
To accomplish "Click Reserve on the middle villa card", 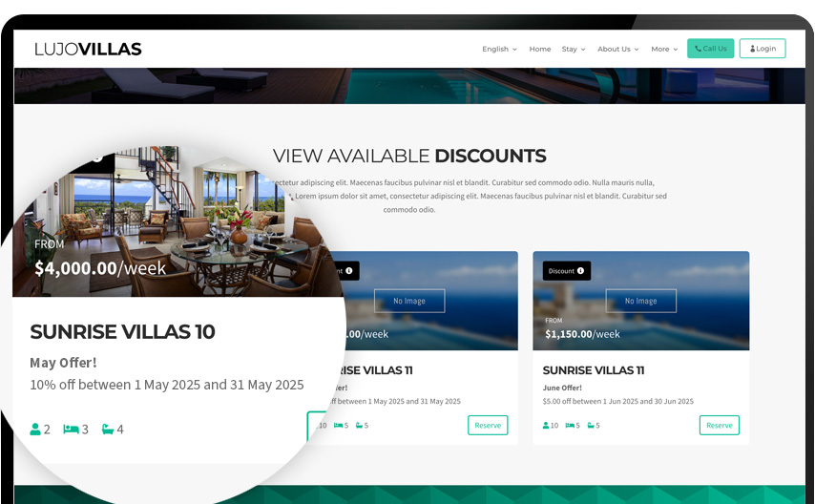I will pos(488,425).
